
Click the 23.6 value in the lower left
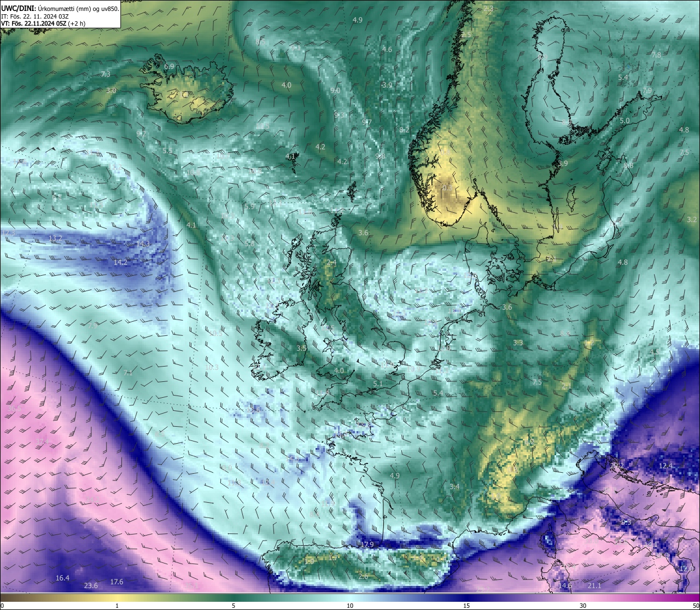tap(91, 586)
